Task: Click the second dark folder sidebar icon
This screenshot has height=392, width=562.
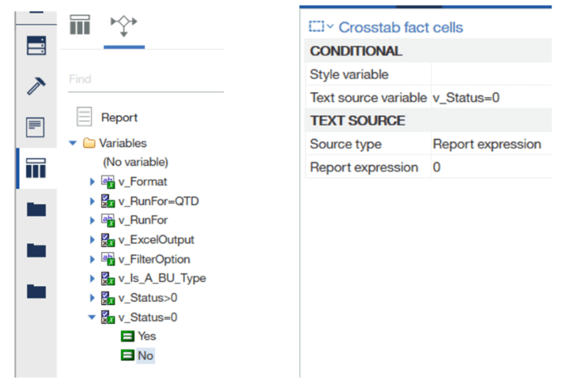Action: pyautogui.click(x=36, y=250)
